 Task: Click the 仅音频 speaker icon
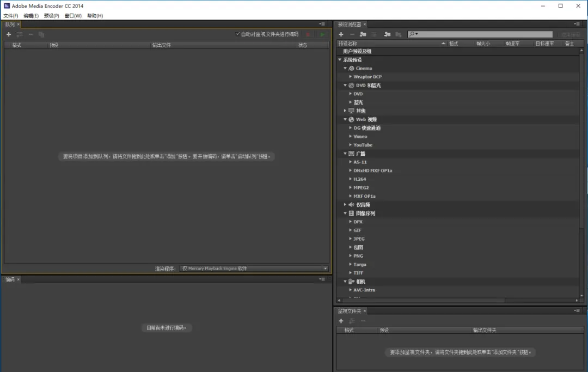(x=351, y=205)
